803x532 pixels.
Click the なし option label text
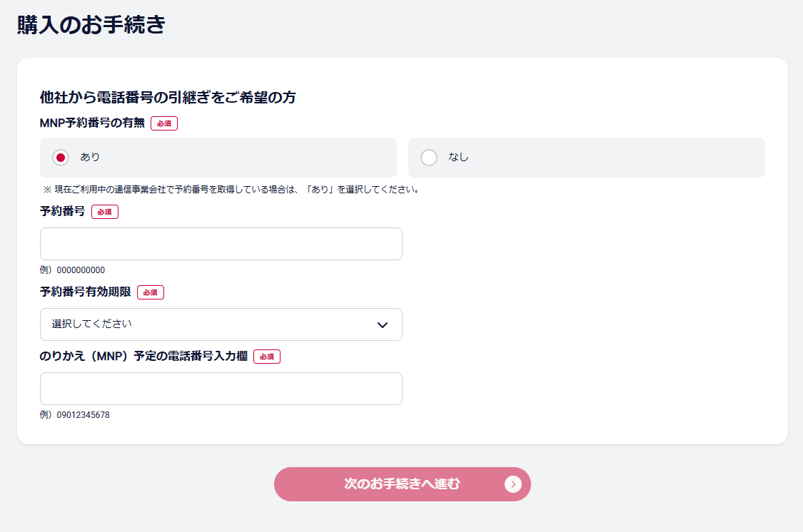458,158
